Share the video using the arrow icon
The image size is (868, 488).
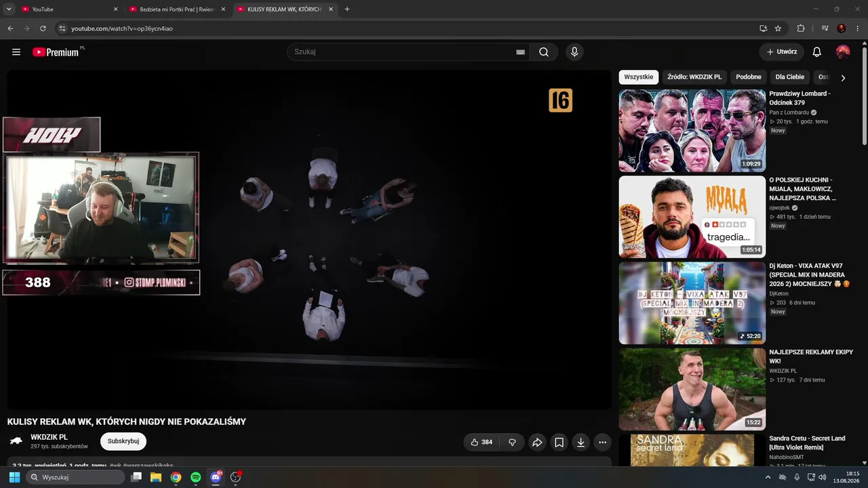point(537,442)
